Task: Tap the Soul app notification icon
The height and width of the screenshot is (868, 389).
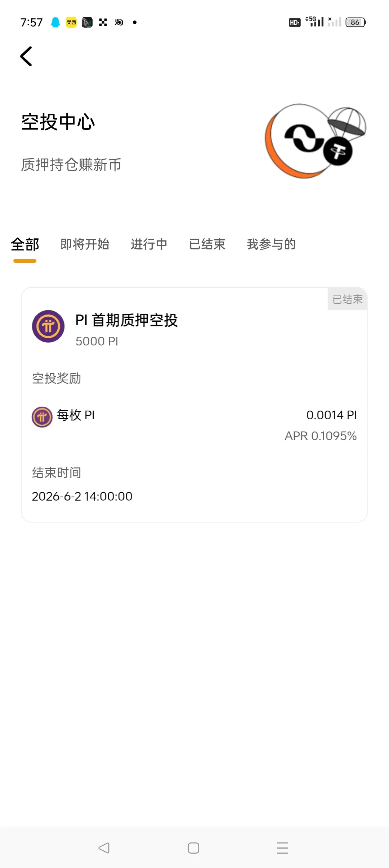Action: (x=87, y=22)
